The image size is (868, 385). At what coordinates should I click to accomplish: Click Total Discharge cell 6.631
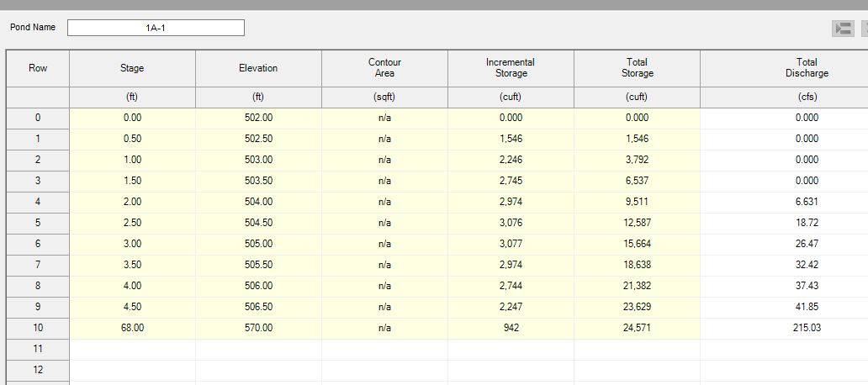tap(785, 202)
